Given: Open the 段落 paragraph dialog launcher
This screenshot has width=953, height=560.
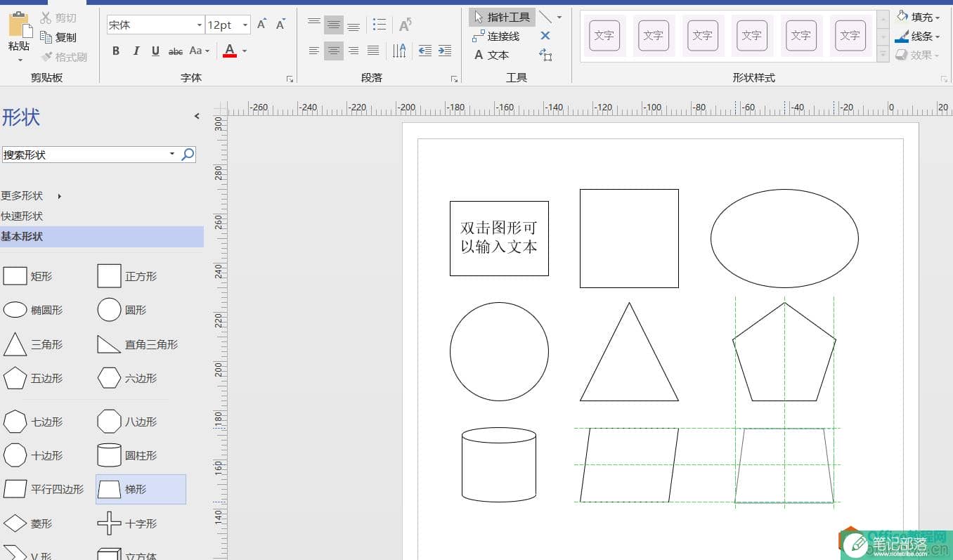Looking at the screenshot, I should [x=454, y=79].
